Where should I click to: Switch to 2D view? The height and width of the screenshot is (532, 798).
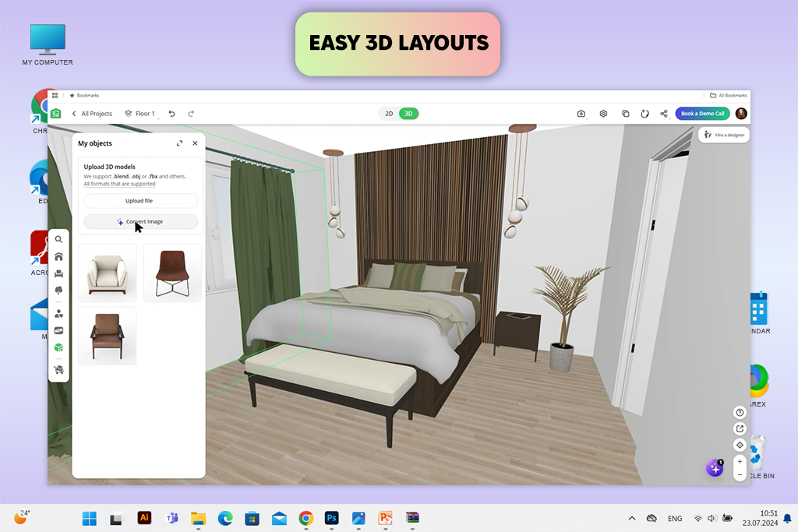pyautogui.click(x=389, y=114)
